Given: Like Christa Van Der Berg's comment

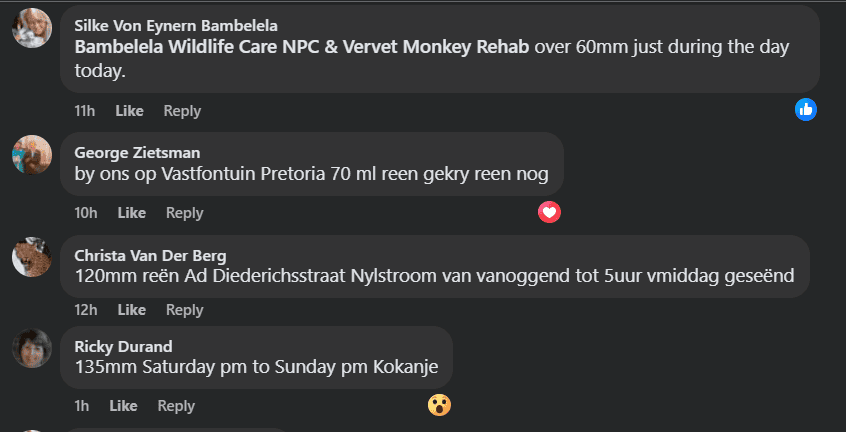Looking at the screenshot, I should pos(132,310).
